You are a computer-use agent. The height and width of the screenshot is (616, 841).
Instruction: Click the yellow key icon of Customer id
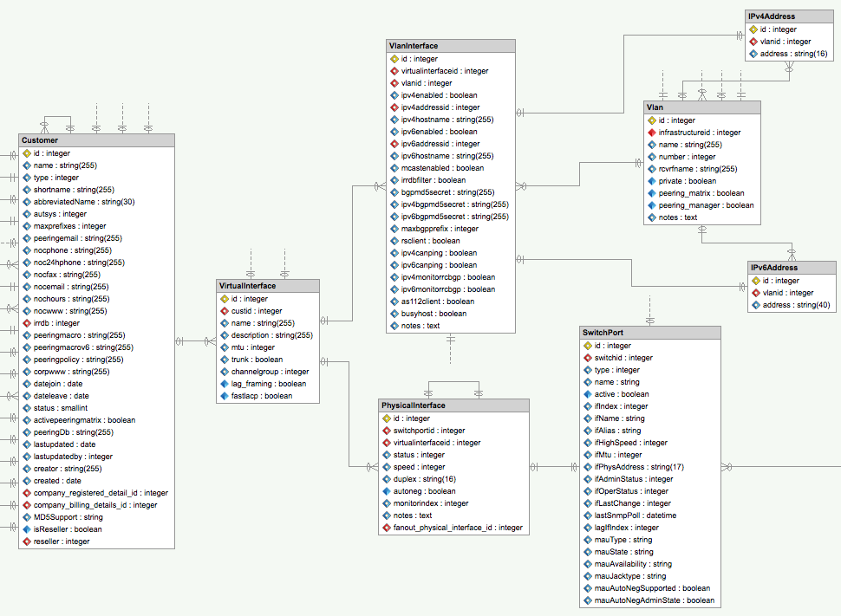point(27,153)
